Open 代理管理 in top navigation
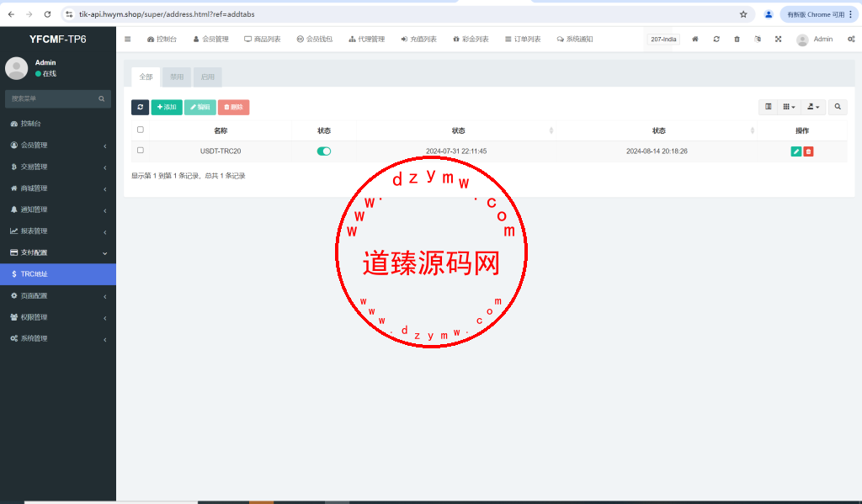The height and width of the screenshot is (504, 862). tap(367, 39)
